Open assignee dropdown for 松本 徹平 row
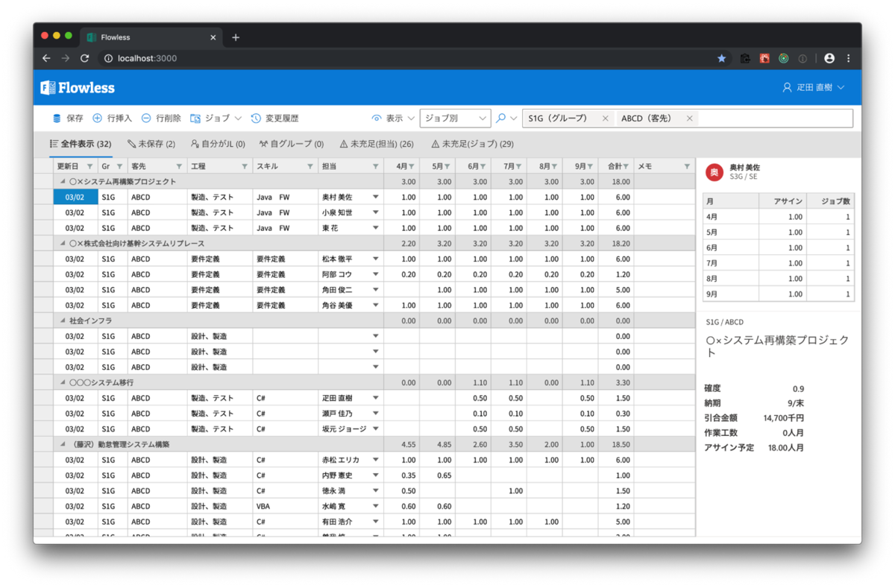This screenshot has height=588, width=895. coord(375,259)
